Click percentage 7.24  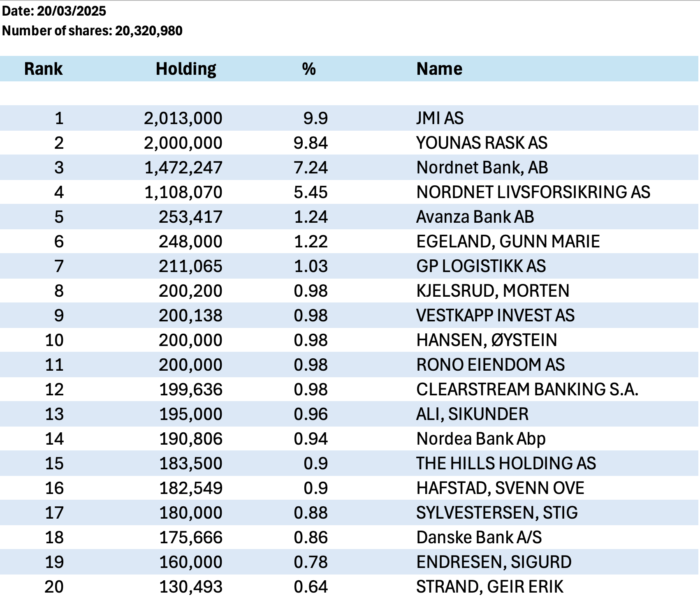point(311,168)
